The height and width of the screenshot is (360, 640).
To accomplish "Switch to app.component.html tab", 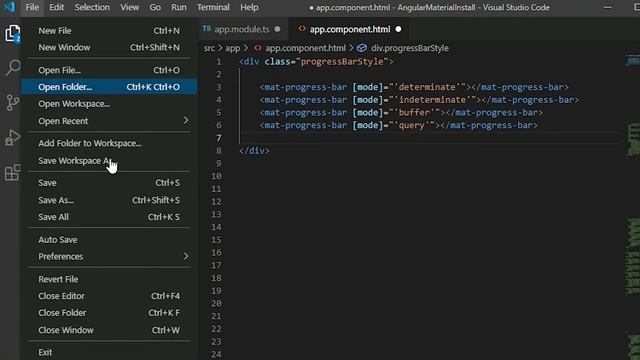I will coord(350,29).
